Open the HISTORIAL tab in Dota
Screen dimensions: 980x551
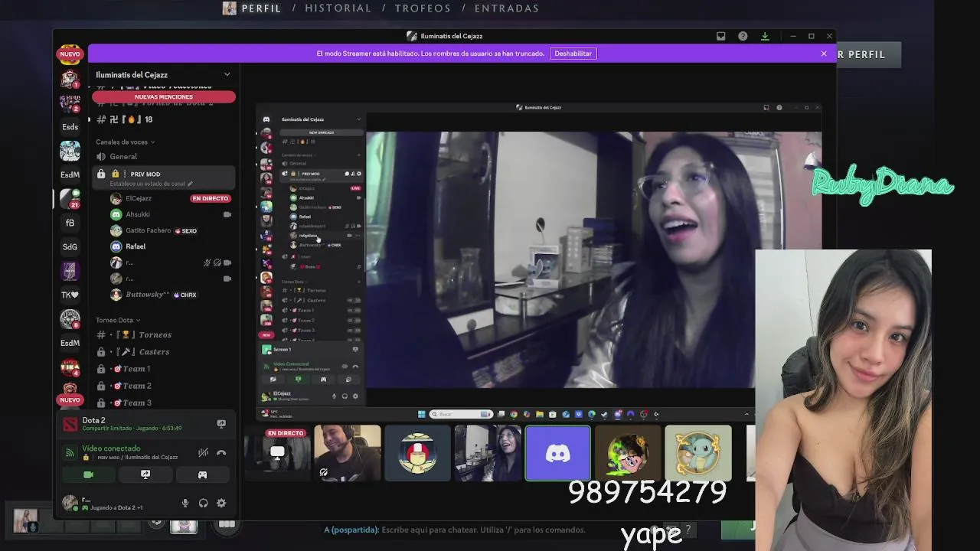coord(338,8)
